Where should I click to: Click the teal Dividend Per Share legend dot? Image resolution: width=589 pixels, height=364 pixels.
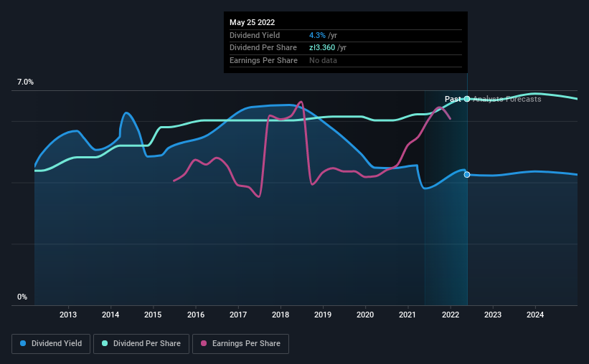tap(105, 343)
